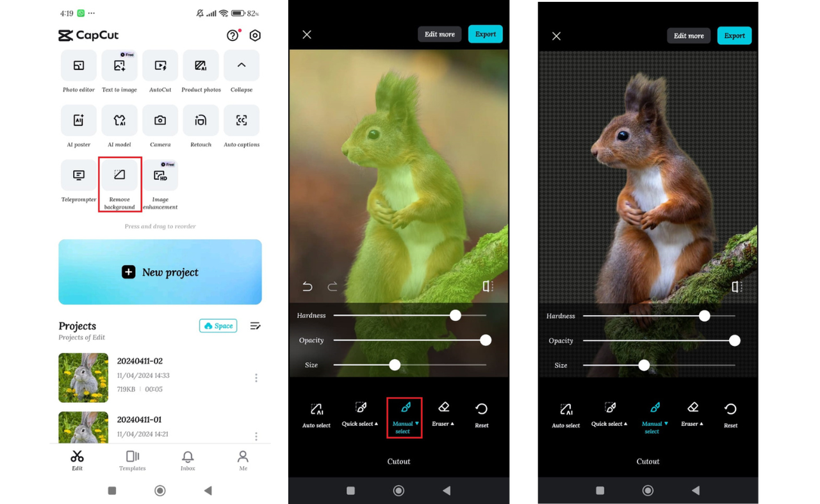Export the transparent-background squirrel cutout
This screenshot has width=820, height=504.
[735, 36]
